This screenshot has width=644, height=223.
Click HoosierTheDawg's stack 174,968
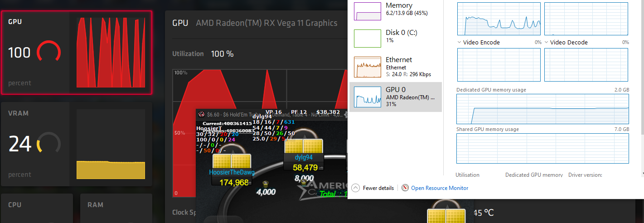tap(234, 182)
